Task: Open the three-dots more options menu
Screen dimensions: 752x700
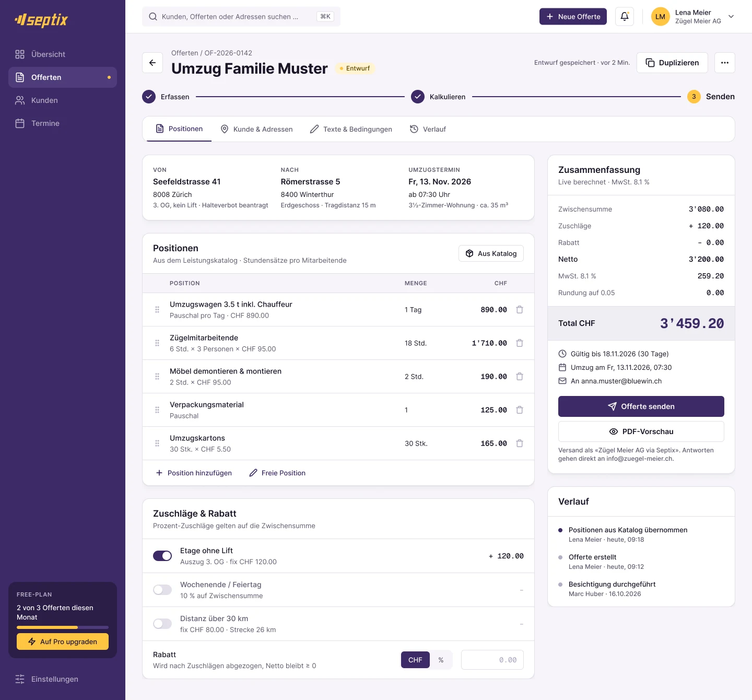Action: click(x=725, y=63)
